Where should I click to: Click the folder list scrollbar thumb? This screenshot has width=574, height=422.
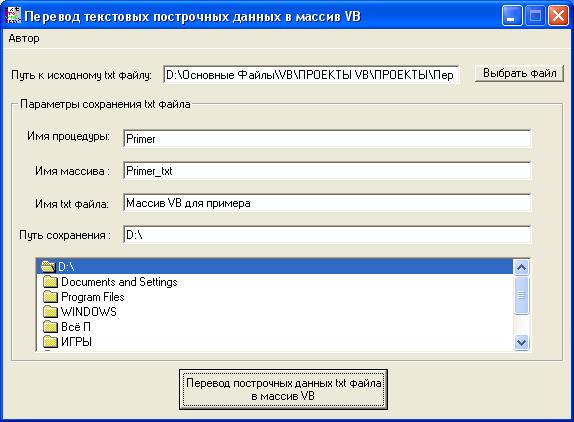pyautogui.click(x=521, y=295)
